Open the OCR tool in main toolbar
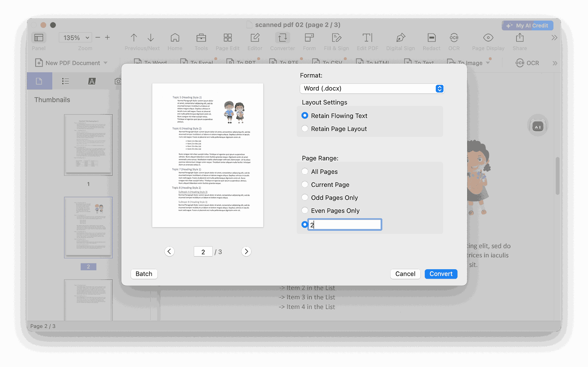This screenshot has height=367, width=588. (454, 37)
